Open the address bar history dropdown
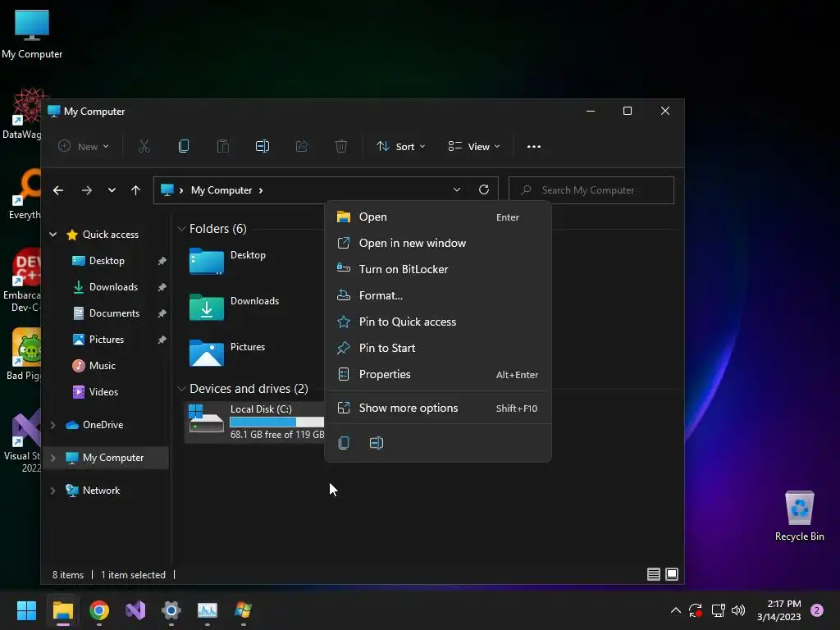This screenshot has height=630, width=840. (456, 189)
